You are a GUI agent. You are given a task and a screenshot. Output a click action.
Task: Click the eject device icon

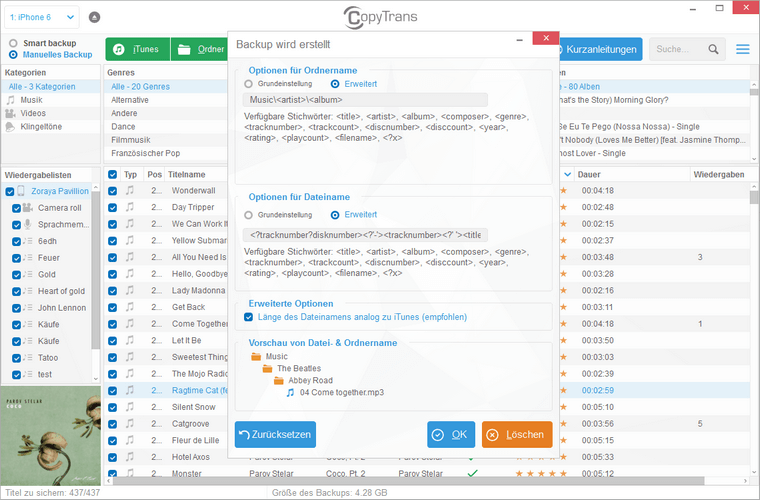coord(95,17)
